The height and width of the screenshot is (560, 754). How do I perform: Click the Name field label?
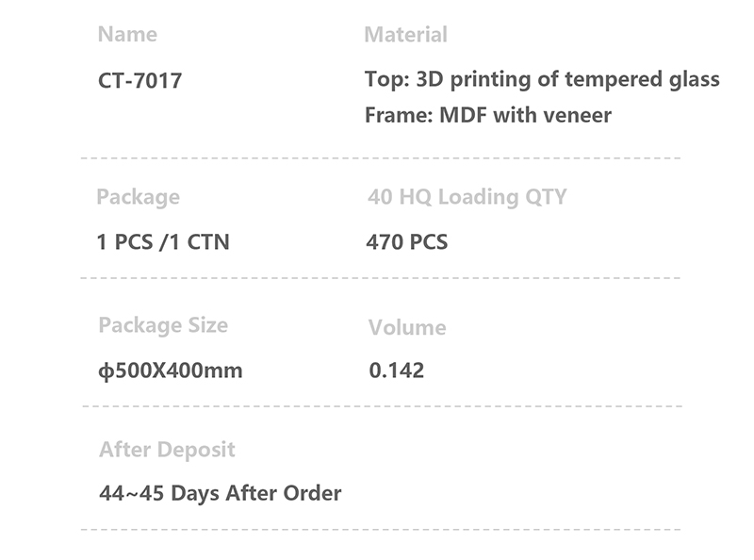127,35
